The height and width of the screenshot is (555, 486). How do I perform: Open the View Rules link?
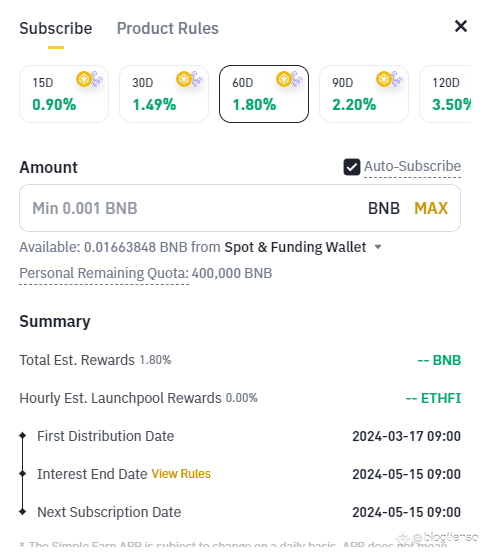[x=181, y=474]
